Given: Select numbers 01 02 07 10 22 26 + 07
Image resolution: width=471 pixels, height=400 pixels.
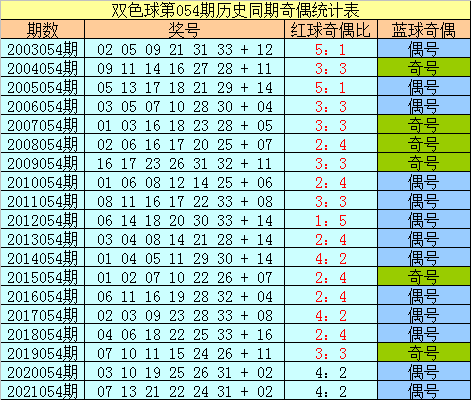Looking at the screenshot, I should click(185, 277).
